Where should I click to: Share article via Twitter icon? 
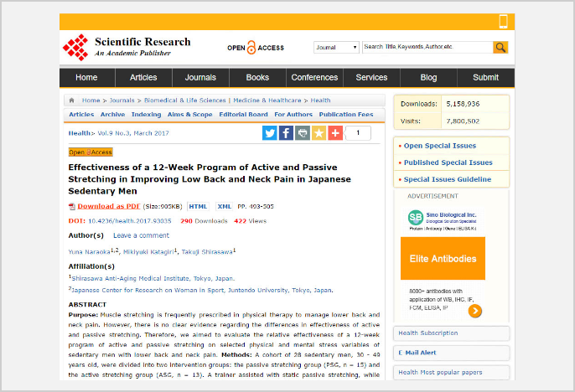270,133
